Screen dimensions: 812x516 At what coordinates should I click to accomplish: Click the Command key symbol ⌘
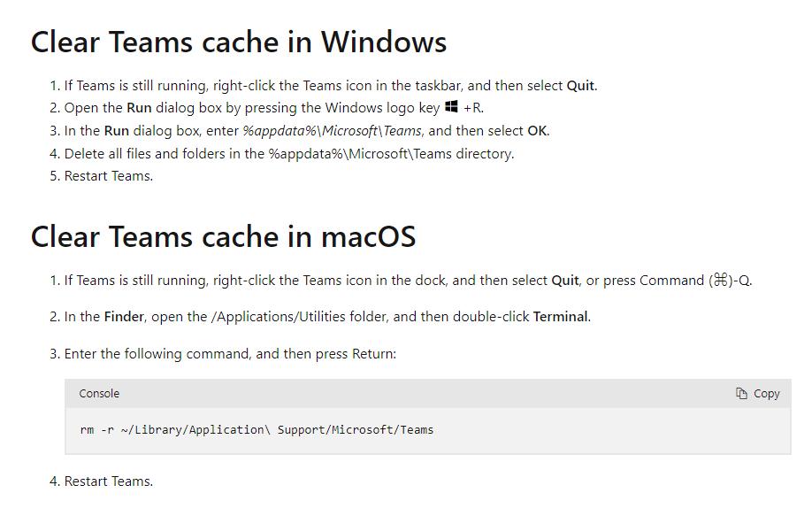coord(721,281)
